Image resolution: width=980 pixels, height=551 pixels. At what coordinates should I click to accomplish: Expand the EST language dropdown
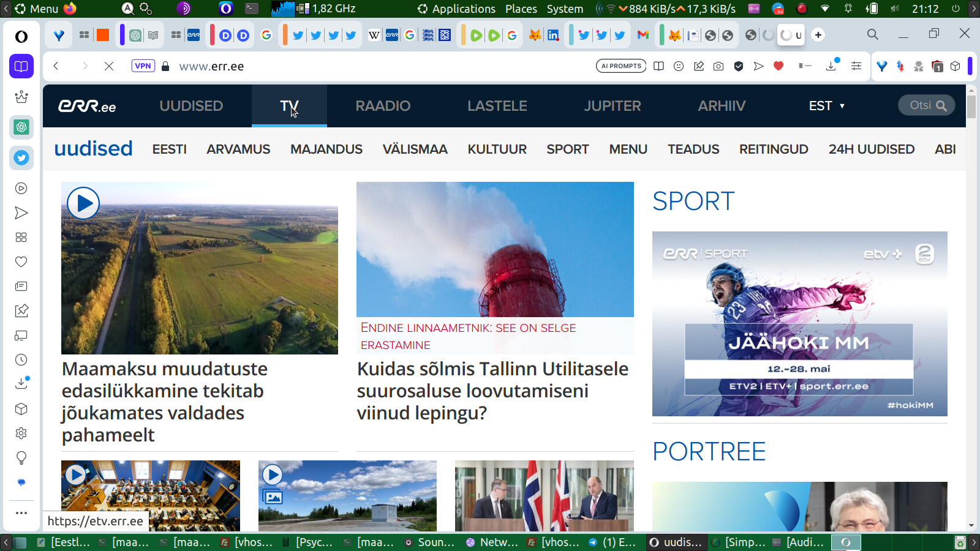[x=826, y=106]
